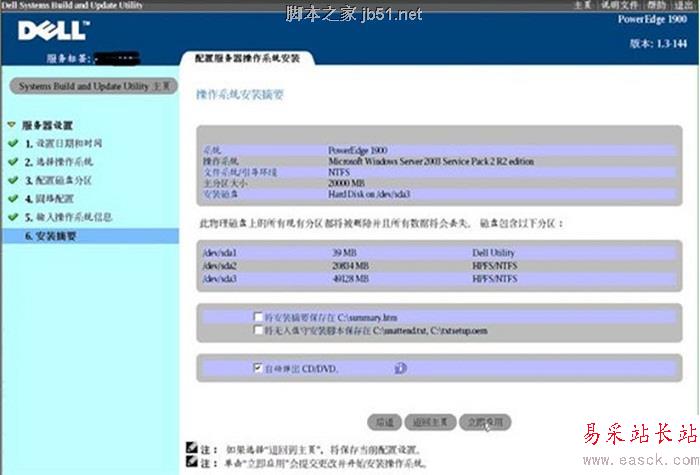The width and height of the screenshot is (700, 475).
Task: Click the 退出 menu item in top bar
Action: pos(683,5)
